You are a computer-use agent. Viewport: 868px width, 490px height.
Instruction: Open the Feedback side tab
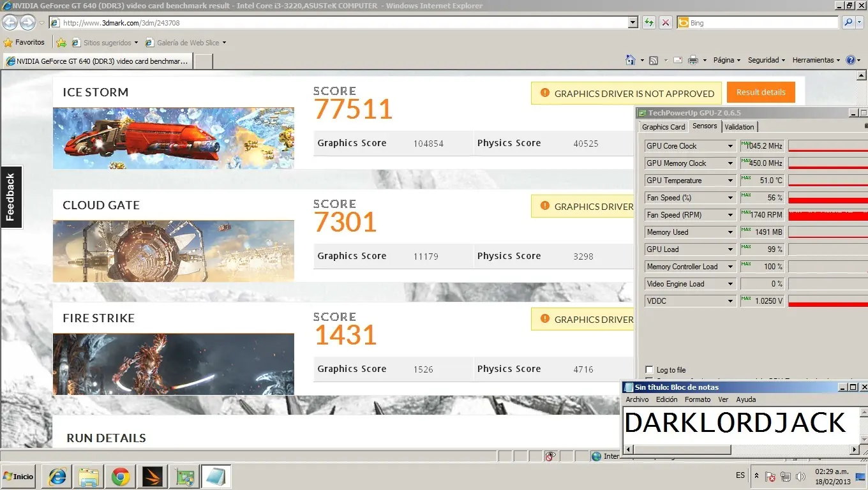tap(11, 197)
